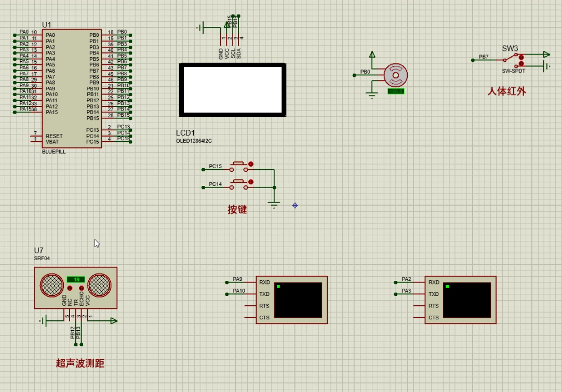Click the 超声波测距 text label

[x=80, y=363]
